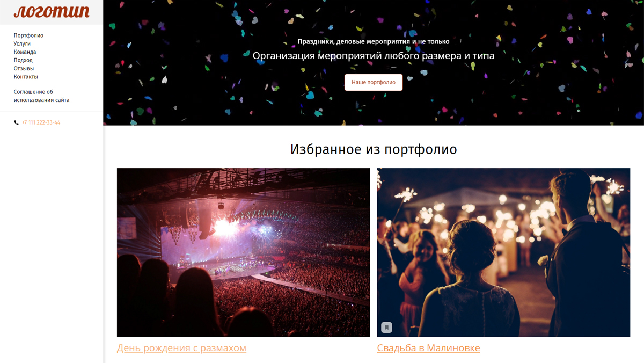Open the Подход sidebar menu entry
The image size is (644, 363).
click(23, 60)
